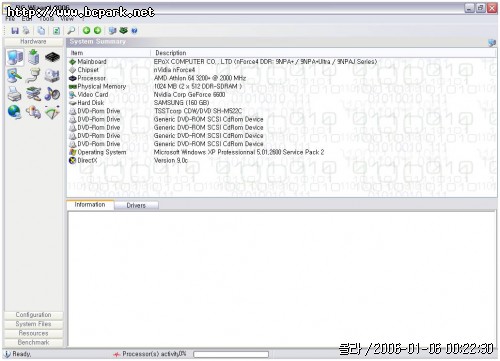
Task: Select the Printers icon in Hardware panel
Action: (14, 94)
